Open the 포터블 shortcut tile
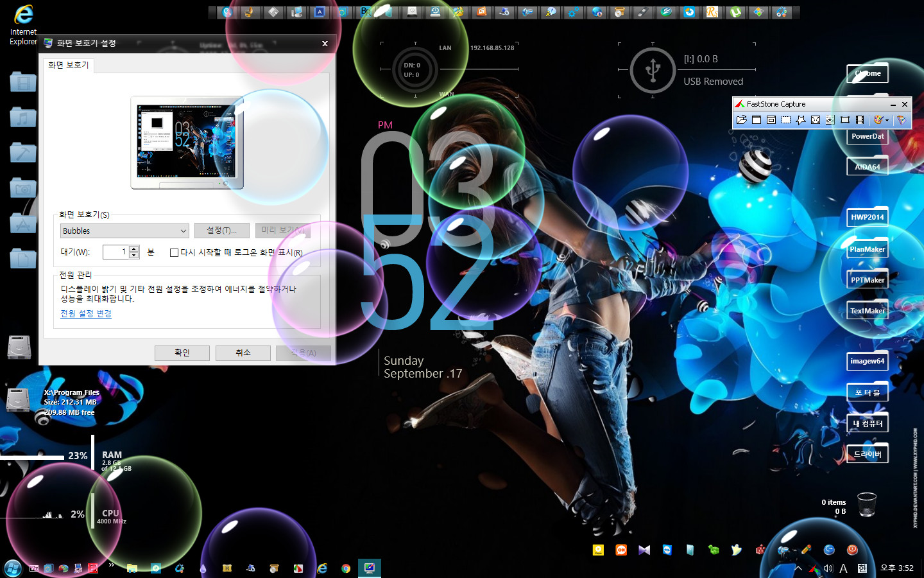Screen dimensions: 924x578 (x=868, y=392)
